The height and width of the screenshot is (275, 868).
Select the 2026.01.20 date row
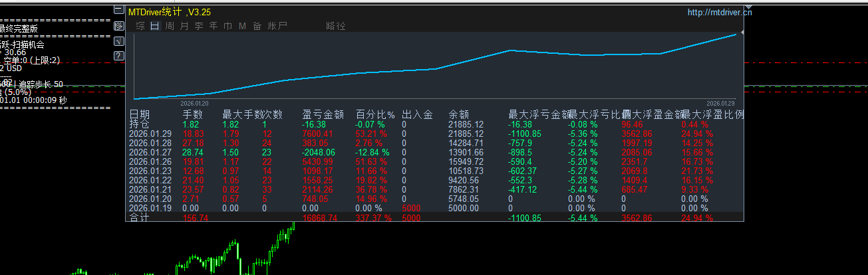coord(150,199)
